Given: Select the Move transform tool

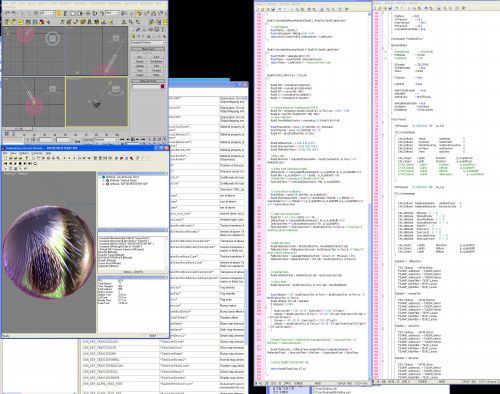Looking at the screenshot, I should tap(88, 13).
